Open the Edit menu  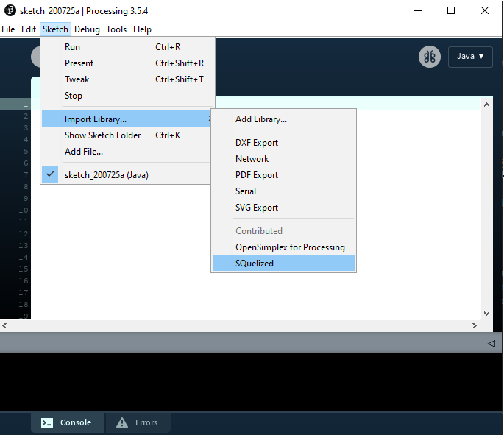click(29, 29)
